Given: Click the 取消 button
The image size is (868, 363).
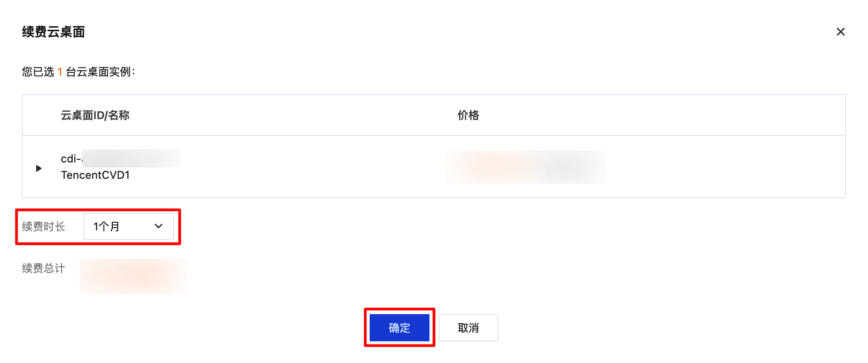Looking at the screenshot, I should [468, 328].
